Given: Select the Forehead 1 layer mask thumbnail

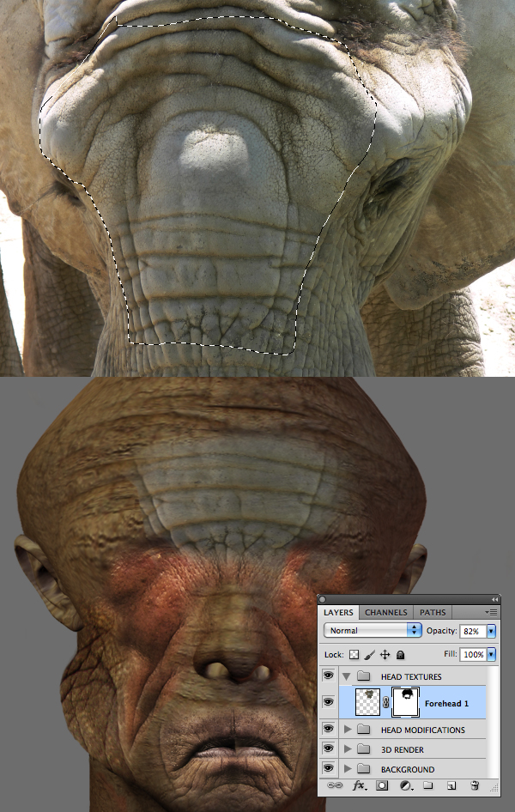Looking at the screenshot, I should click(405, 702).
